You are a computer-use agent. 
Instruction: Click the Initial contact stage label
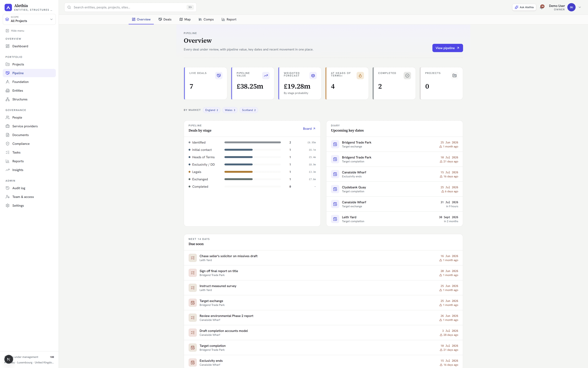tap(202, 150)
